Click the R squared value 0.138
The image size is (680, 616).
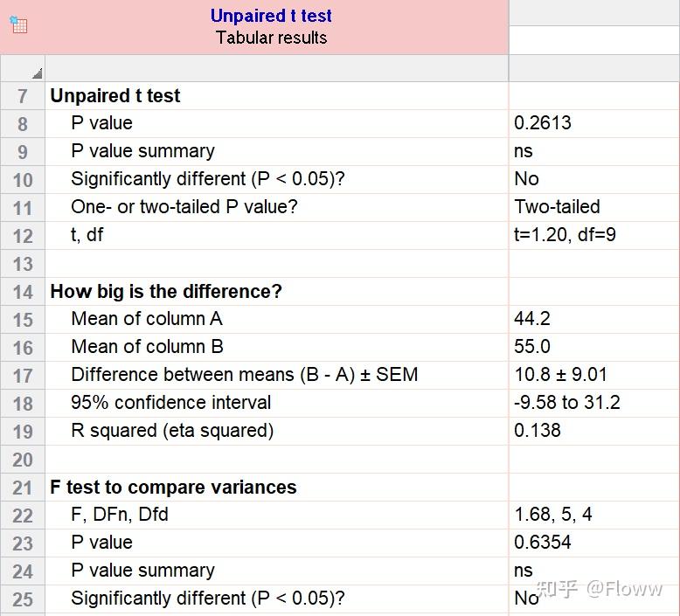(x=538, y=431)
